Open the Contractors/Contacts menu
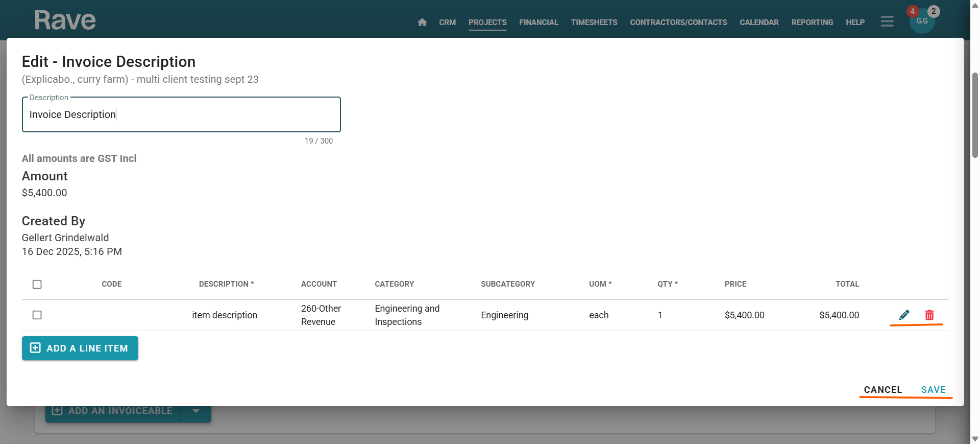 tap(678, 22)
